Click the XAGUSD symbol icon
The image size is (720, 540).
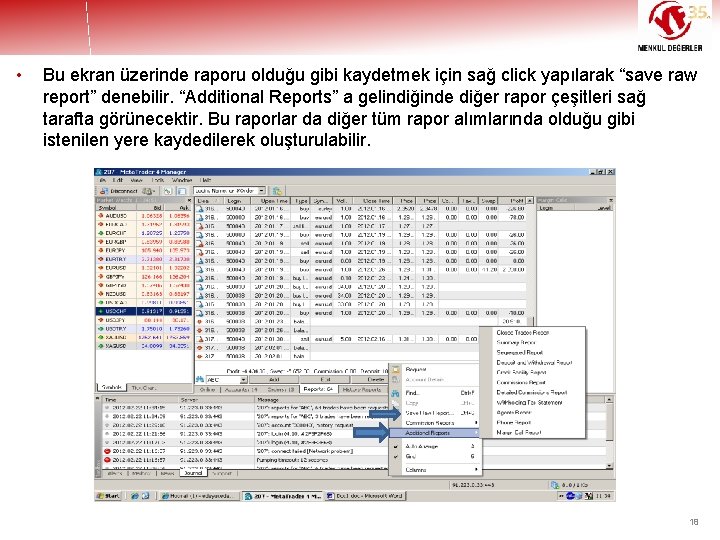[x=101, y=346]
